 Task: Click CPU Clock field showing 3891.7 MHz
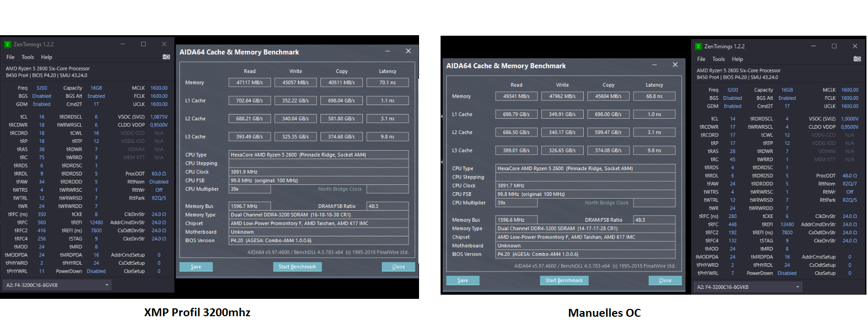(x=586, y=185)
